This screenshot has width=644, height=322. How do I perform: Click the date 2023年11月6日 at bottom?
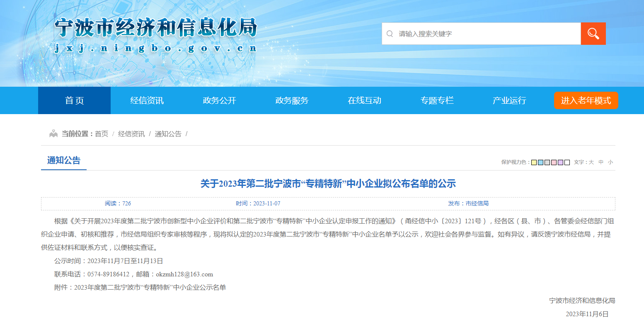pos(587,314)
